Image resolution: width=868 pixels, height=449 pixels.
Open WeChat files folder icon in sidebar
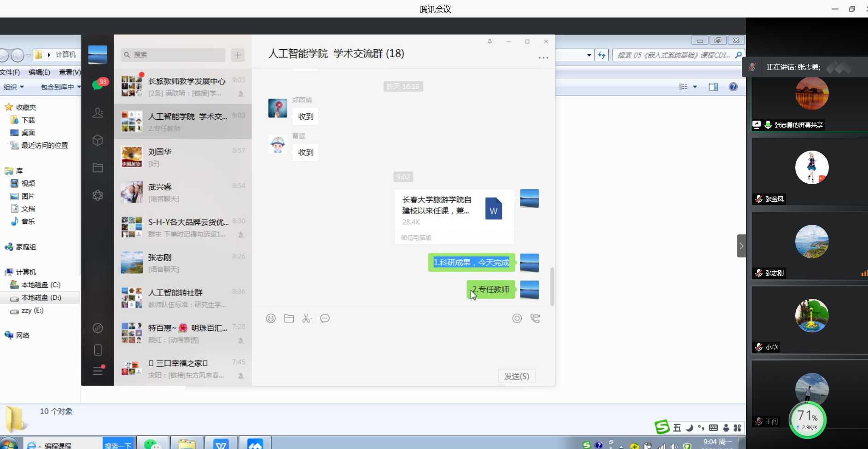click(x=98, y=168)
